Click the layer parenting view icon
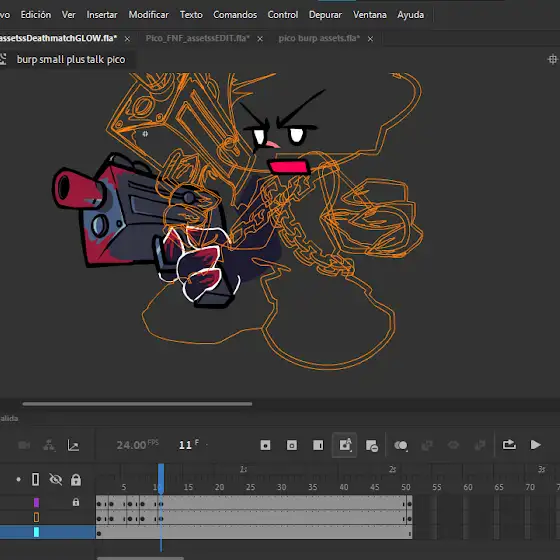 pos(49,445)
